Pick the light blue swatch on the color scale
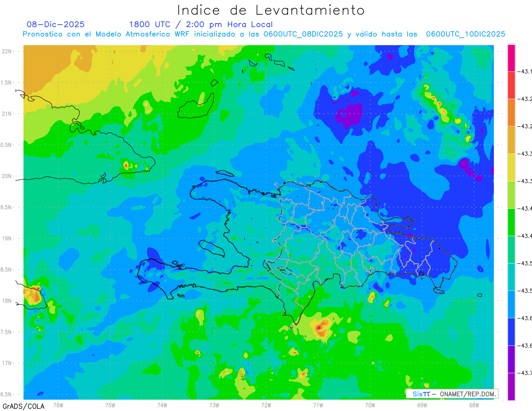The image size is (532, 411). 511,304
